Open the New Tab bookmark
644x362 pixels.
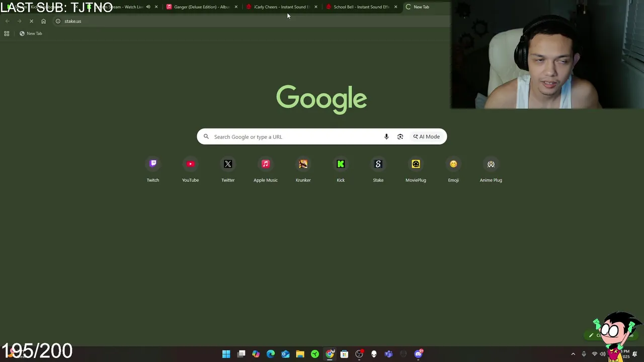(x=31, y=33)
